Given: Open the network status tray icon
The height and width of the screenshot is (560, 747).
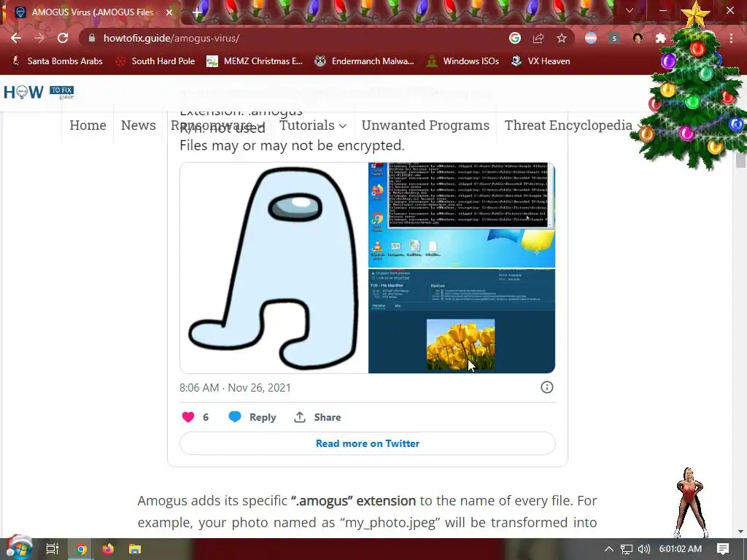Looking at the screenshot, I should tap(627, 549).
